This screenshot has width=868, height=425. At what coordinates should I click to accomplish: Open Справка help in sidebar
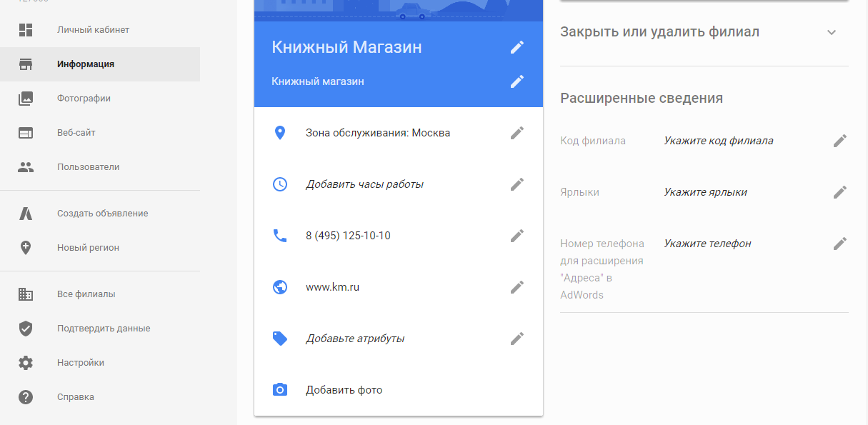tap(75, 397)
